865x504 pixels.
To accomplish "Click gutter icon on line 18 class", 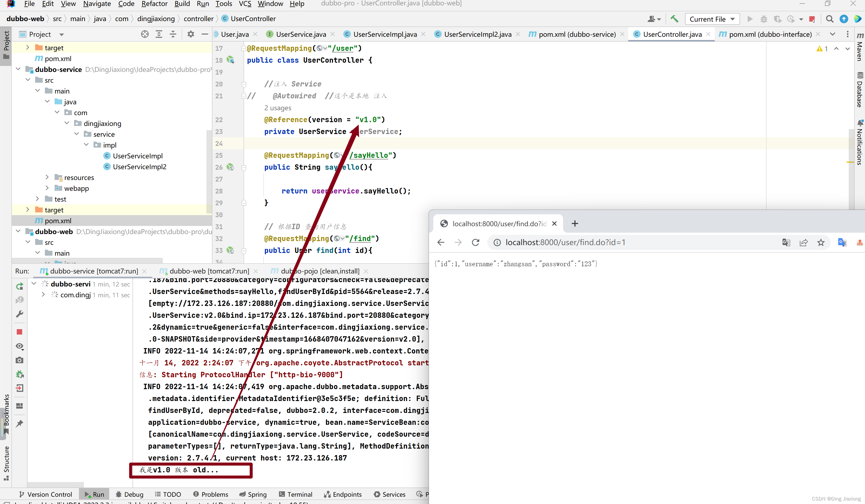I will [x=230, y=60].
